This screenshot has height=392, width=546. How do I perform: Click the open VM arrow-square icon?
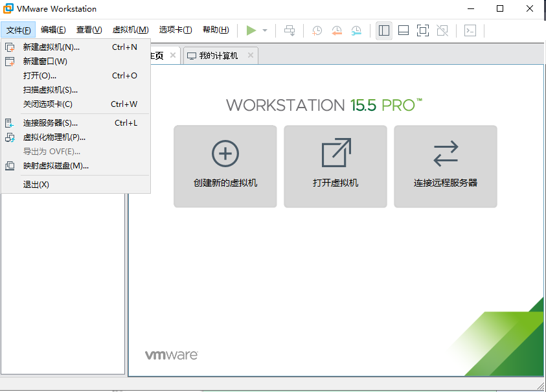pos(336,153)
